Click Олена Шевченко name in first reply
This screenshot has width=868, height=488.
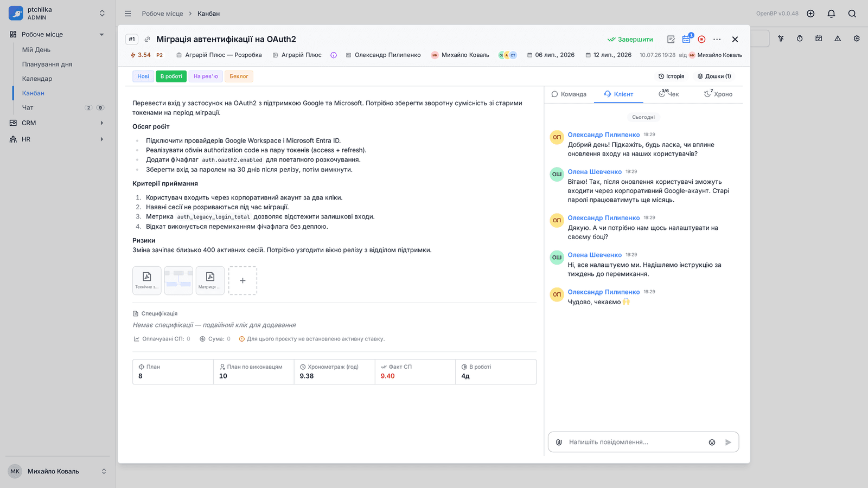pyautogui.click(x=595, y=172)
